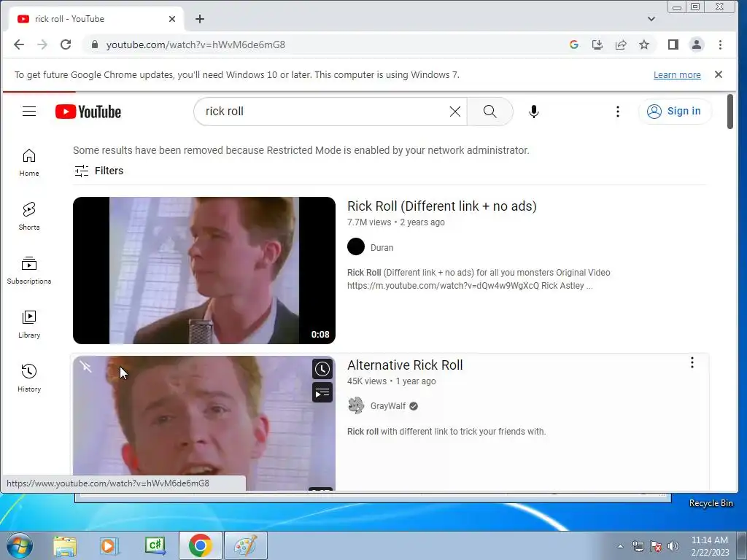
Task: Launch the media player taskbar icon
Action: 109,545
